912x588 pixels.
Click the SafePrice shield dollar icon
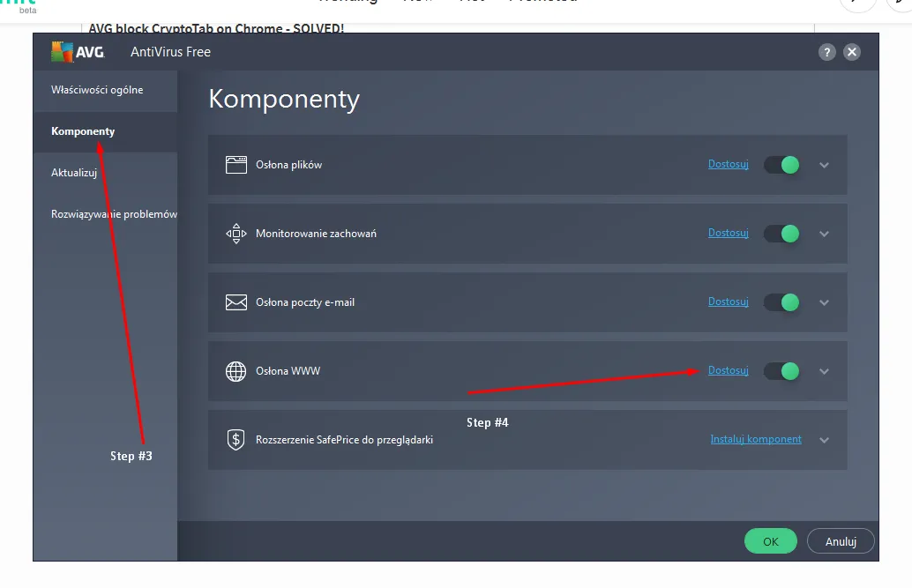[236, 440]
